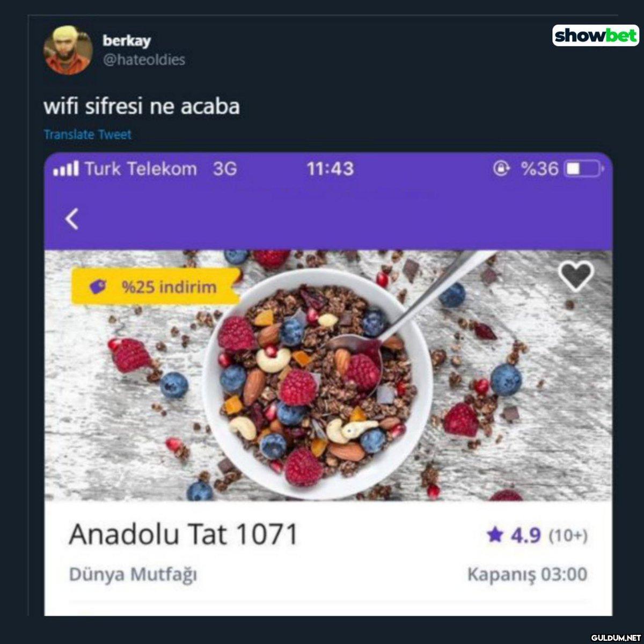Select the Anadolu Tat 1071 restaurant title
The image size is (644, 644).
click(x=183, y=535)
